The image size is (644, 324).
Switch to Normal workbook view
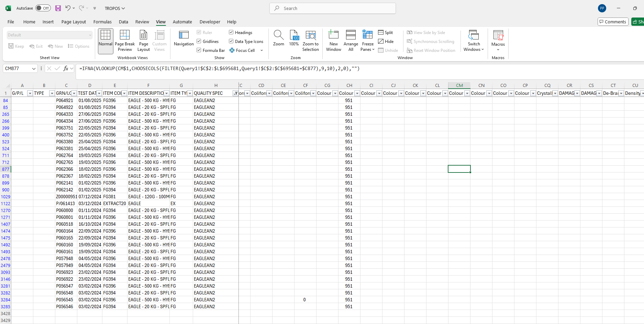[x=106, y=41]
